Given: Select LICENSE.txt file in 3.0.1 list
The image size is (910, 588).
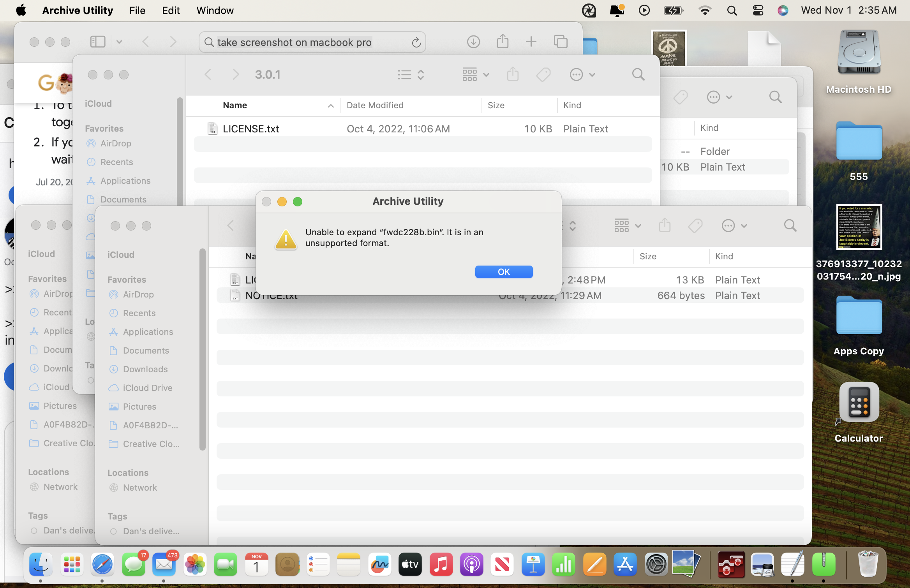Looking at the screenshot, I should (x=251, y=129).
